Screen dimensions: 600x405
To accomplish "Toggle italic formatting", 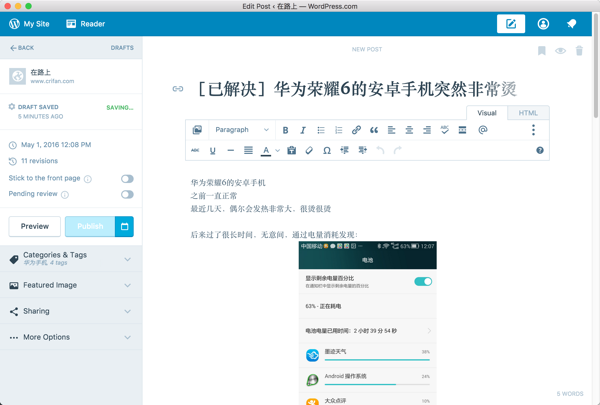I will [303, 130].
